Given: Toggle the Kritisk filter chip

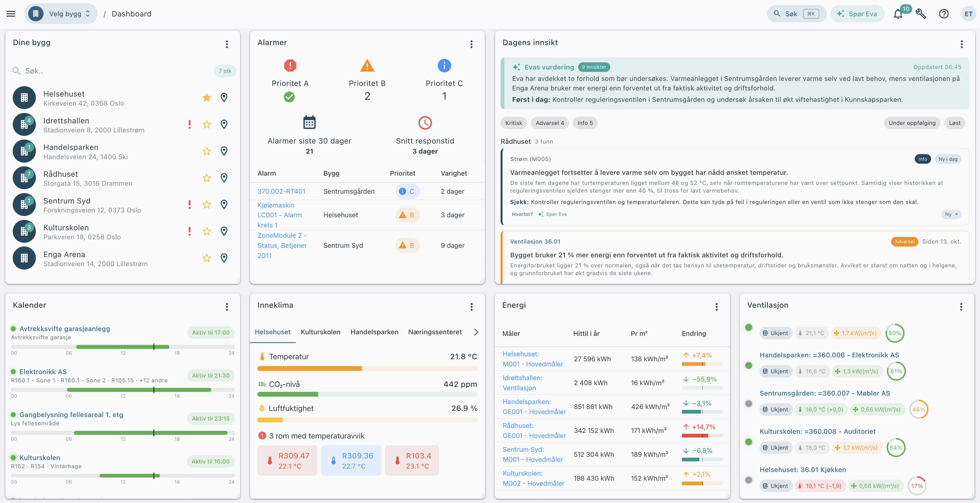Looking at the screenshot, I should (514, 123).
